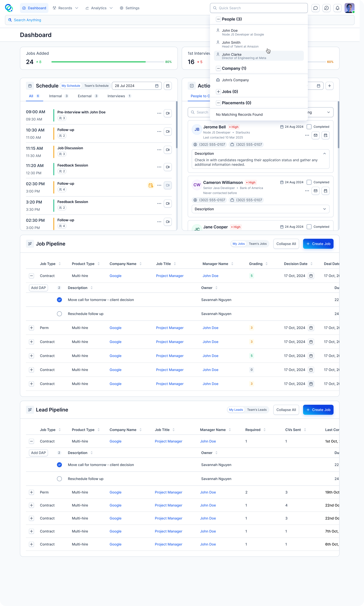The height and width of the screenshot is (606, 364).
Task: Expand Jobs (0) search group
Action: [218, 92]
